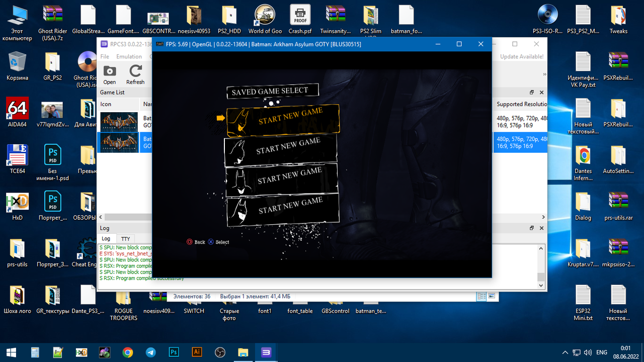Select the World of Goo desktop shortcut

pos(265,20)
